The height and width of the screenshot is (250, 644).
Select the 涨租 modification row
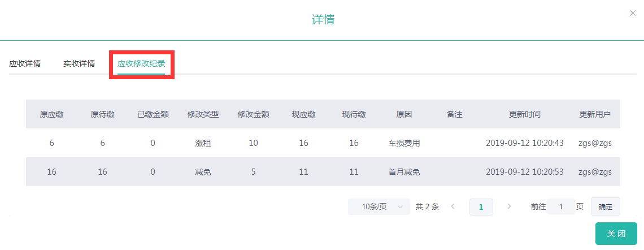203,143
